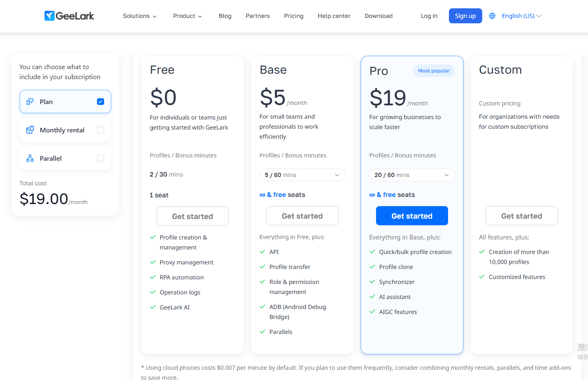This screenshot has height=381, width=588.
Task: Click the Monthly rental icon
Action: click(x=30, y=130)
